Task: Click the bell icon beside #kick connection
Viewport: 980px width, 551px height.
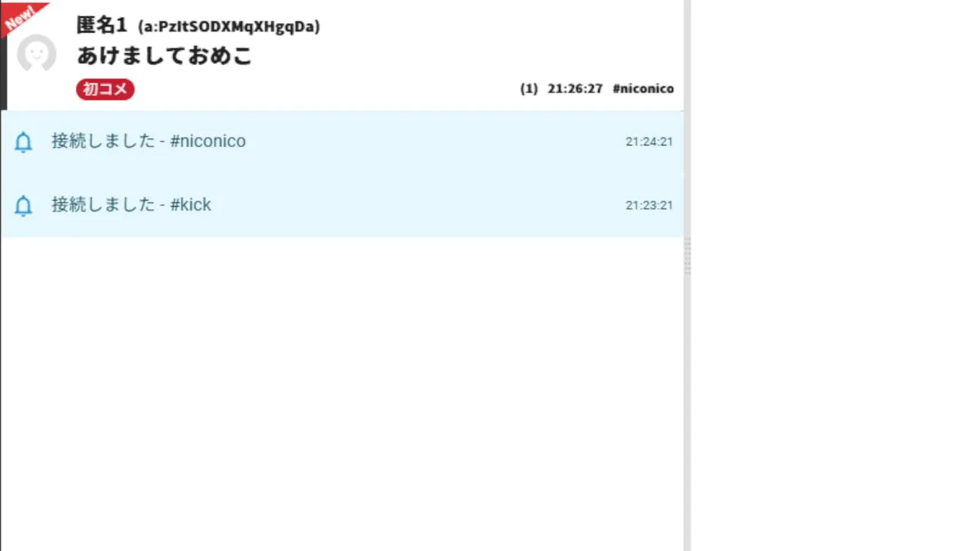Action: click(x=24, y=205)
